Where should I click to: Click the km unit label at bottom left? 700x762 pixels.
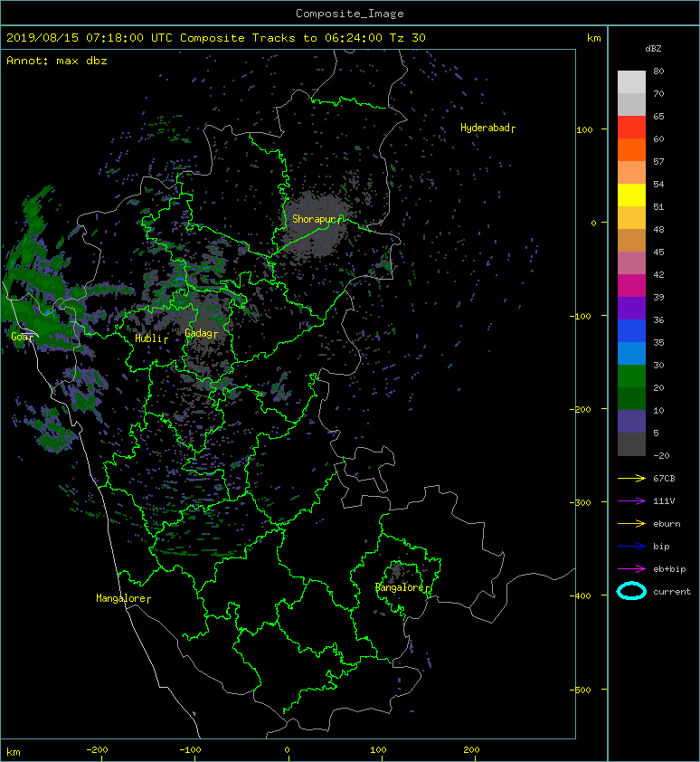14,752
